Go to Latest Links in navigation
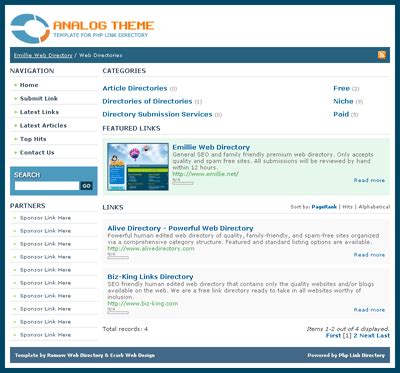 click(39, 112)
